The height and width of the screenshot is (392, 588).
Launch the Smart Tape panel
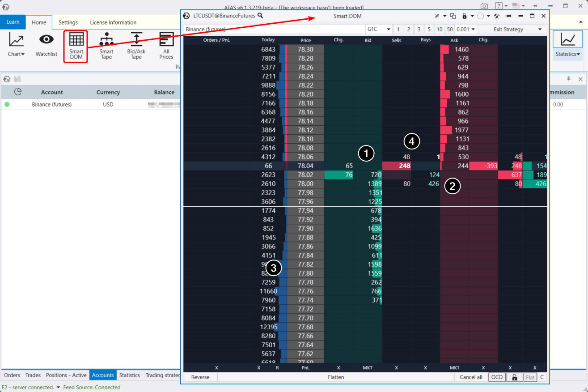coord(106,46)
